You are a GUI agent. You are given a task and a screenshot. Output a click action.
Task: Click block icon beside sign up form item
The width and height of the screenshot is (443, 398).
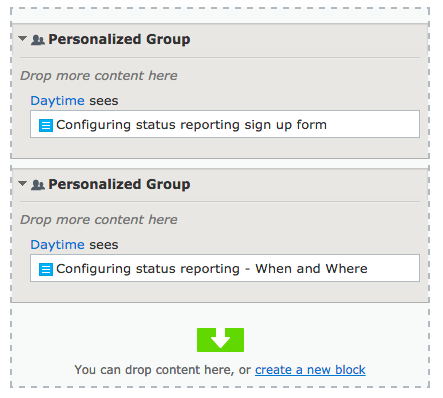point(46,126)
